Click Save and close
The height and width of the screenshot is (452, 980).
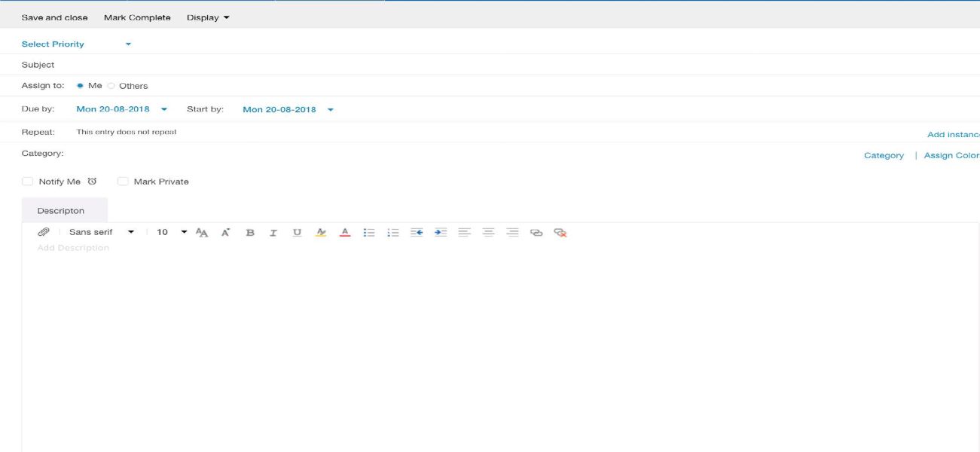[x=53, y=17]
